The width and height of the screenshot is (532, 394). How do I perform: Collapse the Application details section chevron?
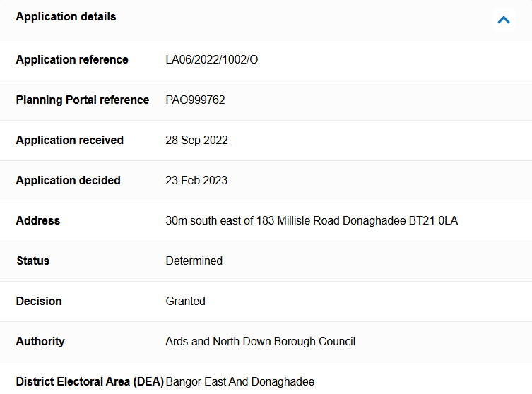(x=503, y=20)
